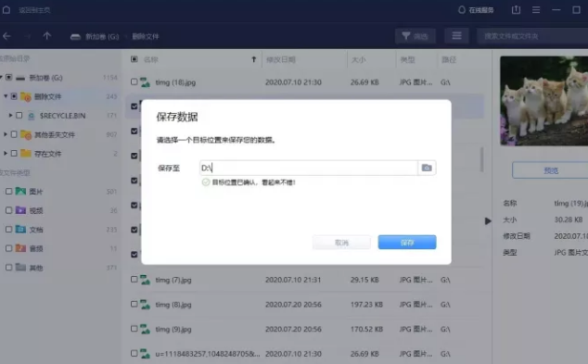Click the kitten preview thumbnail
This screenshot has width=588, height=364.
[544, 101]
